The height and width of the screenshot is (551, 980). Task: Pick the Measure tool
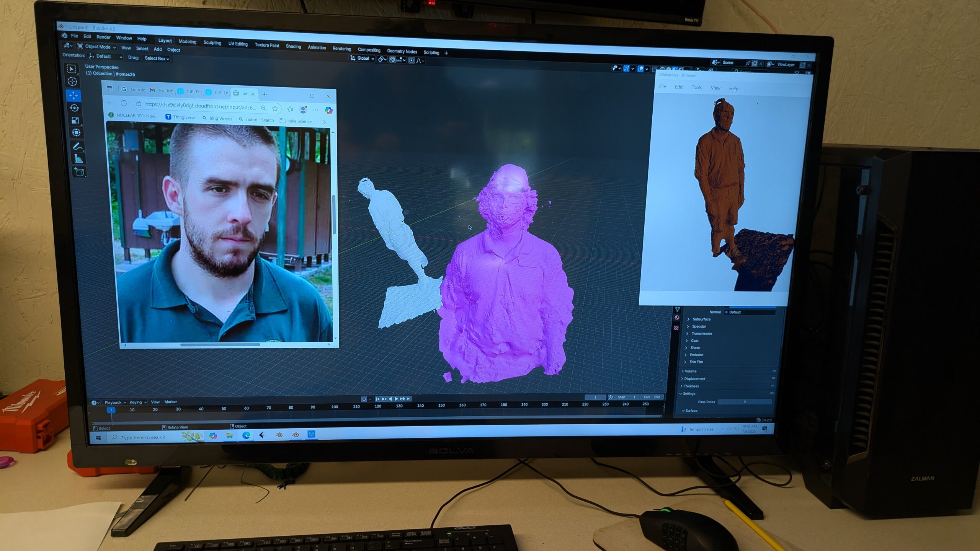click(78, 159)
